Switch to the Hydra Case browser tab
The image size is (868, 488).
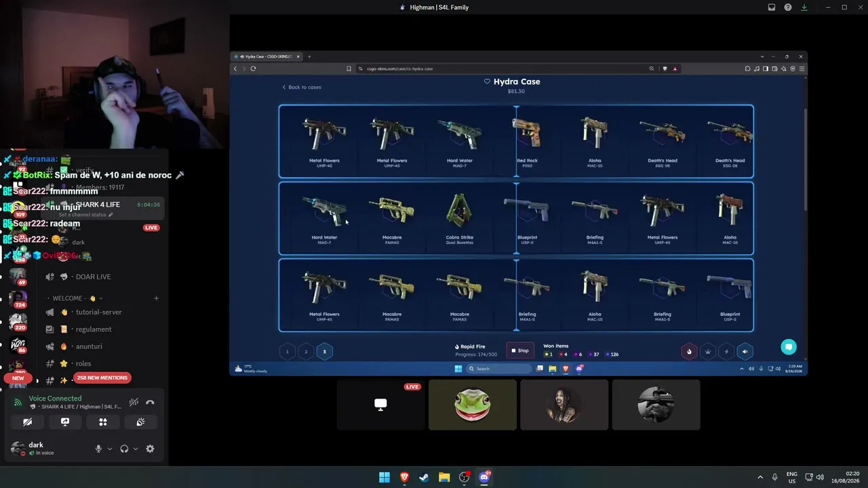tap(267, 57)
